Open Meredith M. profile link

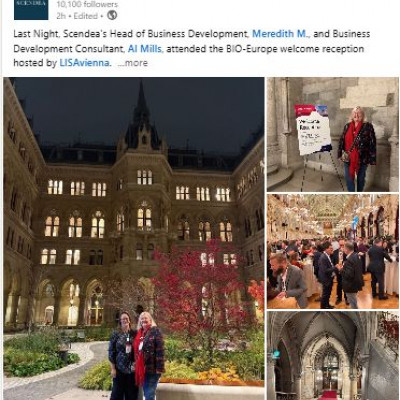point(281,34)
